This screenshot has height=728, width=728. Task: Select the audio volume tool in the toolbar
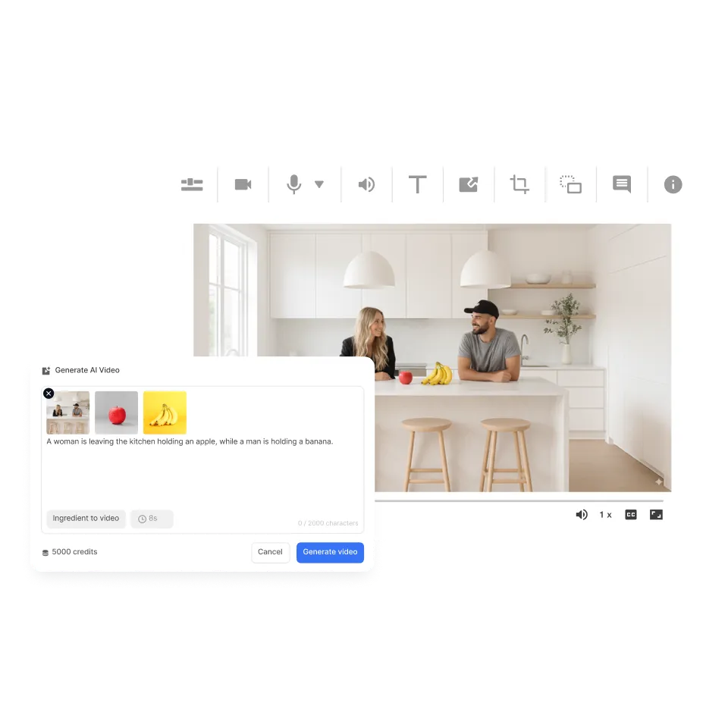coord(366,184)
